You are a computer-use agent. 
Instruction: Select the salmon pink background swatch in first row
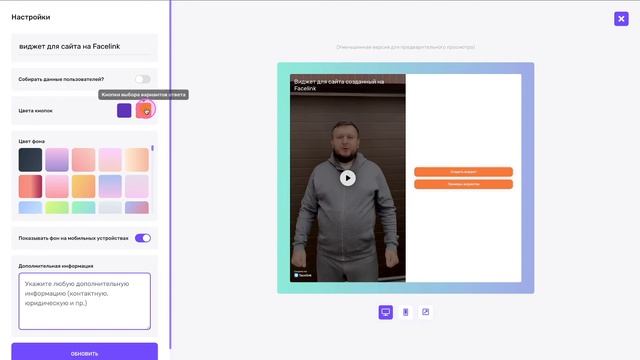[83, 160]
